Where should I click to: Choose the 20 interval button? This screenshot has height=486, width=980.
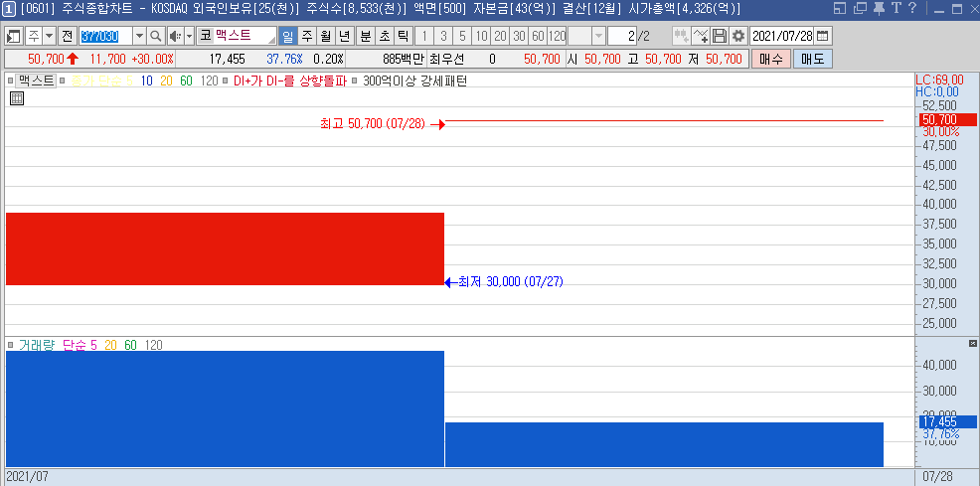pos(500,36)
